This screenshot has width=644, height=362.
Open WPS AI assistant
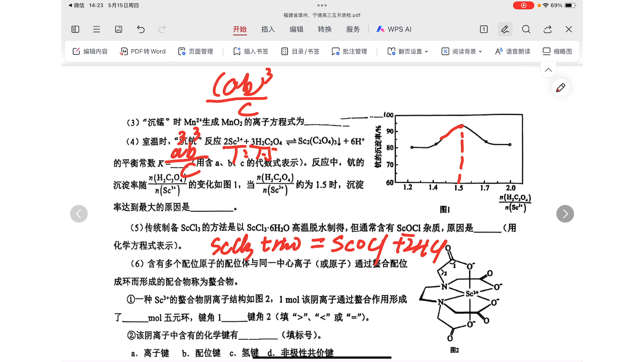coord(394,29)
